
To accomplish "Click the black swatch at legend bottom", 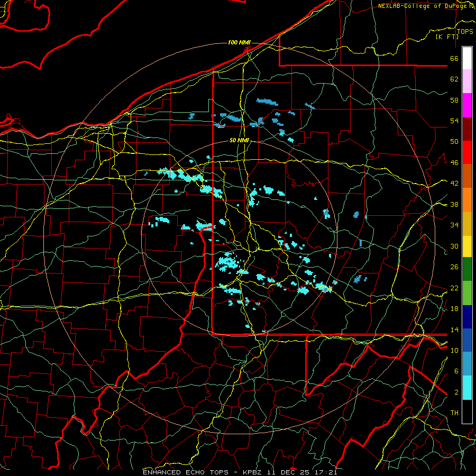I will tap(467, 411).
